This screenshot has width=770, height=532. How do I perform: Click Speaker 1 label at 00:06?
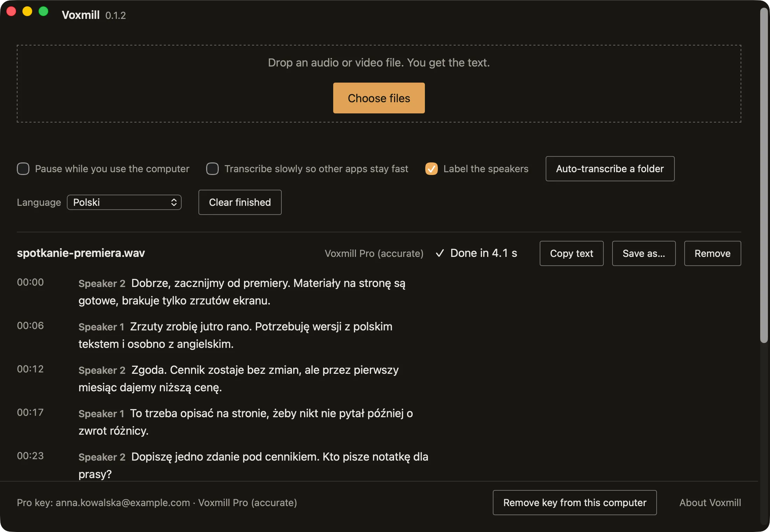pos(101,327)
